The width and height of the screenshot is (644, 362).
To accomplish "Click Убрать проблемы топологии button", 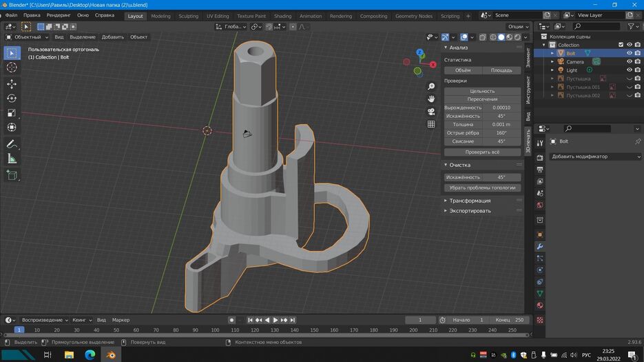I will pos(482,188).
